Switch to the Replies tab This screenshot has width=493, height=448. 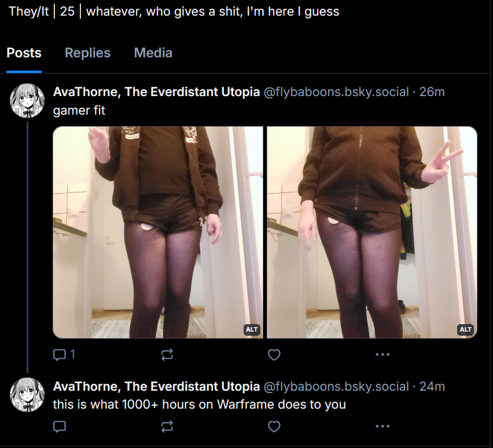tap(87, 53)
